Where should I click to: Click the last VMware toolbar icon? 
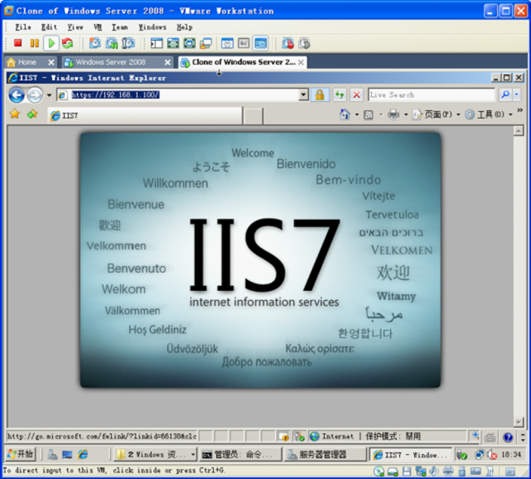[x=304, y=43]
